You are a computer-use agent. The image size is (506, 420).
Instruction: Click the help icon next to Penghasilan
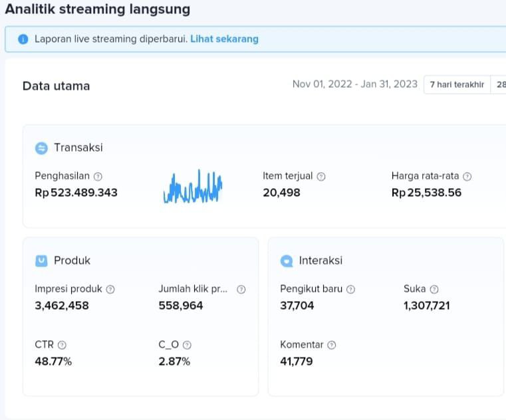pos(98,177)
